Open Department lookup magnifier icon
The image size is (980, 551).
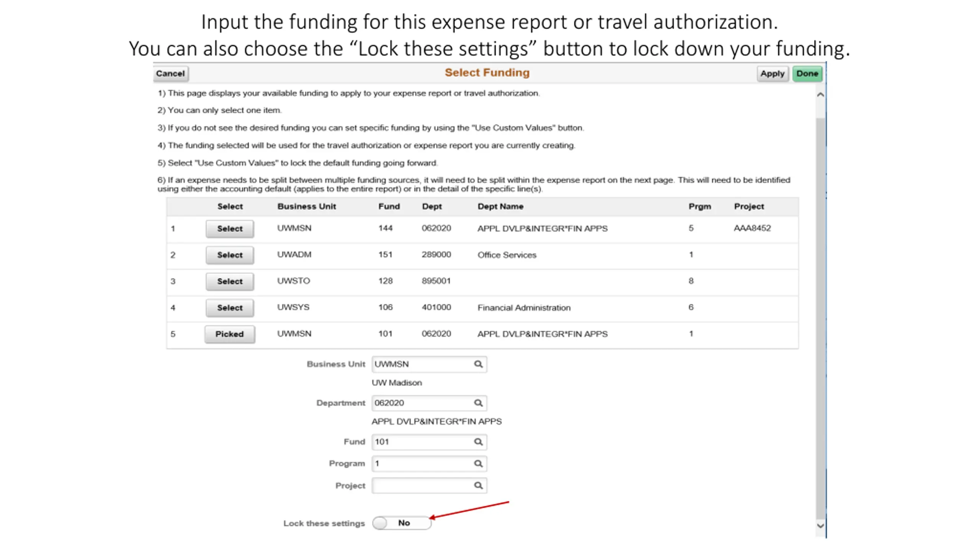[x=478, y=403]
